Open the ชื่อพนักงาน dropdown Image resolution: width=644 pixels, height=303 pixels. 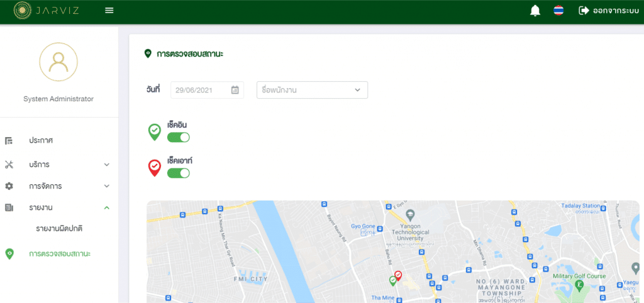[x=312, y=90]
